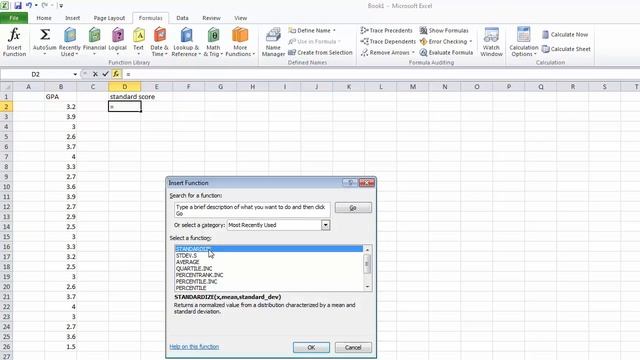Open 'Help on this function' link

pyautogui.click(x=194, y=347)
